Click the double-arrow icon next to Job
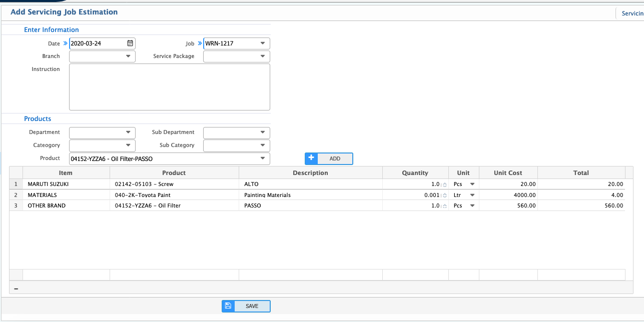The width and height of the screenshot is (644, 322). (199, 43)
